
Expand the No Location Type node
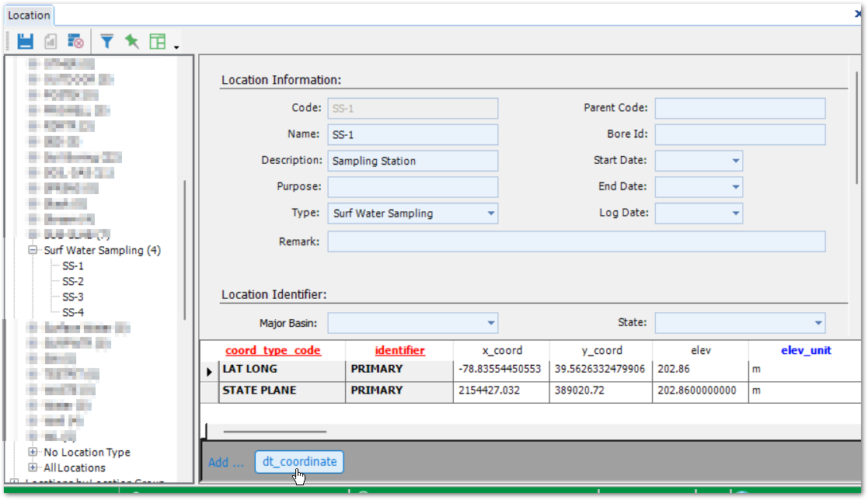tap(33, 453)
